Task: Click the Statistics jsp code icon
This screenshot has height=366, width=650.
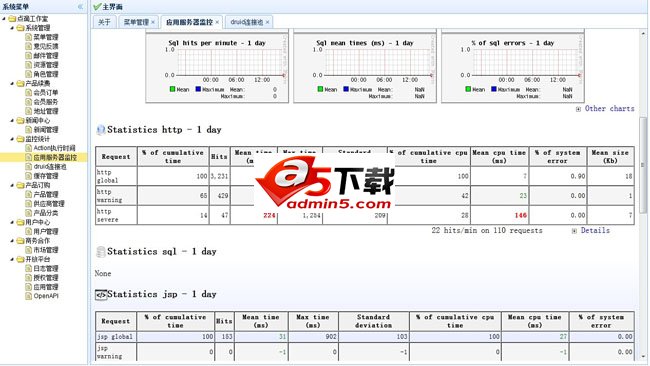Action: [x=101, y=295]
